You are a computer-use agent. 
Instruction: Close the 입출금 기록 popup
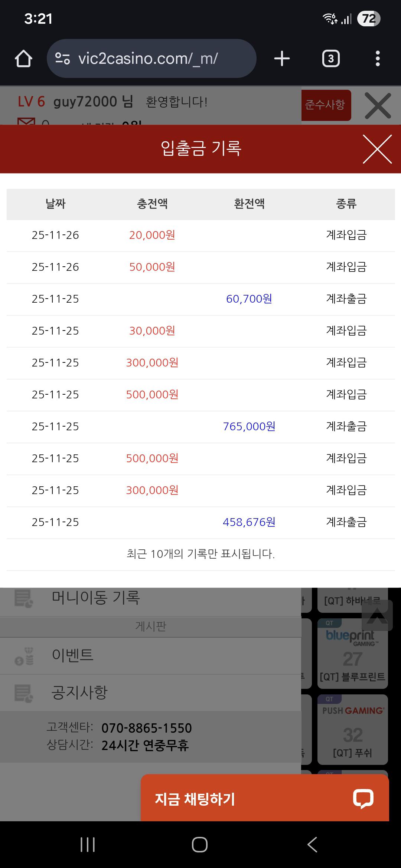pos(377,149)
